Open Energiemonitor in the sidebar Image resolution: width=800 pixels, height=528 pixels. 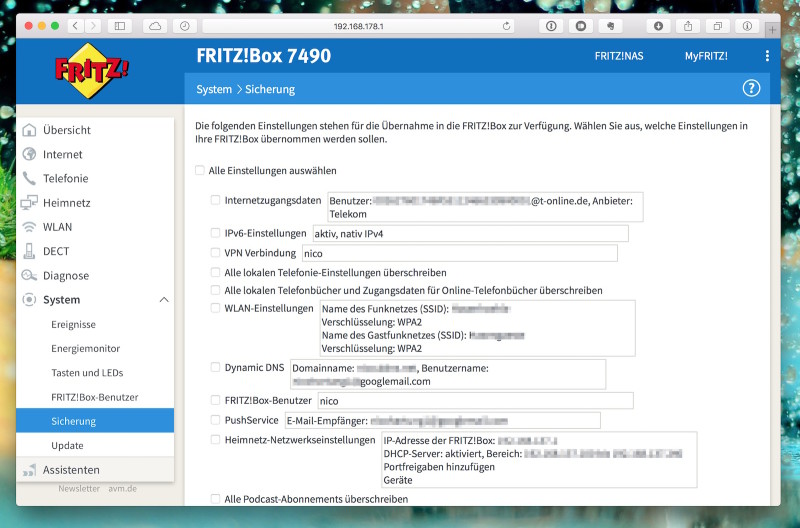[x=86, y=348]
